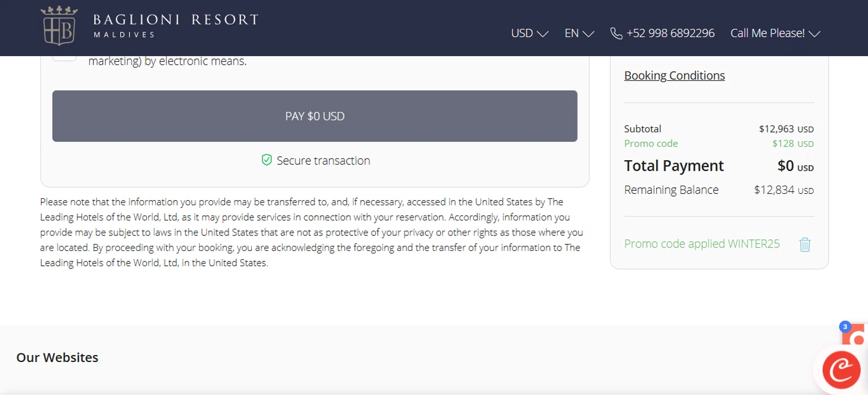Click the chevron arrow beside USD
Screen dimensions: 868x395
(x=543, y=34)
